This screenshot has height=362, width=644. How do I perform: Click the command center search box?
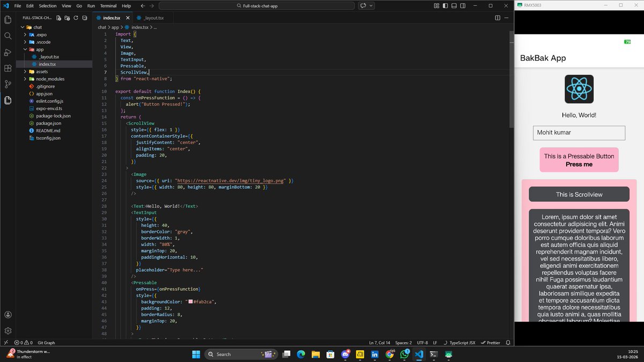pyautogui.click(x=257, y=6)
